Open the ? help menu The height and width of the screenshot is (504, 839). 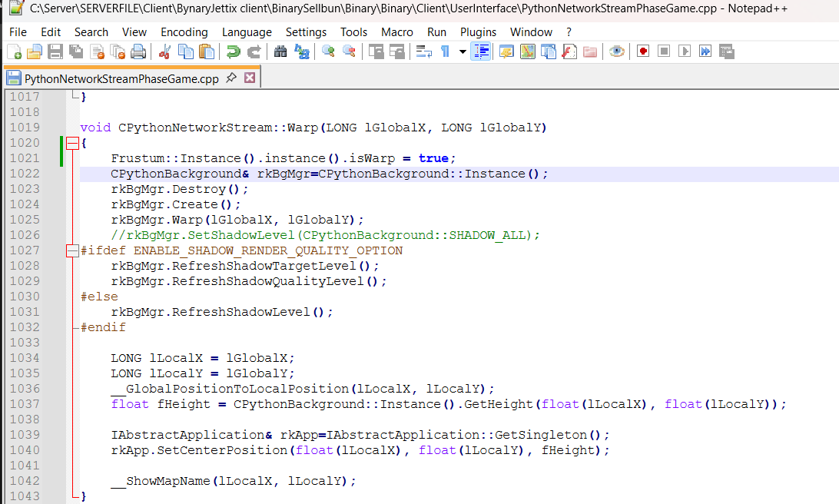[x=569, y=32]
